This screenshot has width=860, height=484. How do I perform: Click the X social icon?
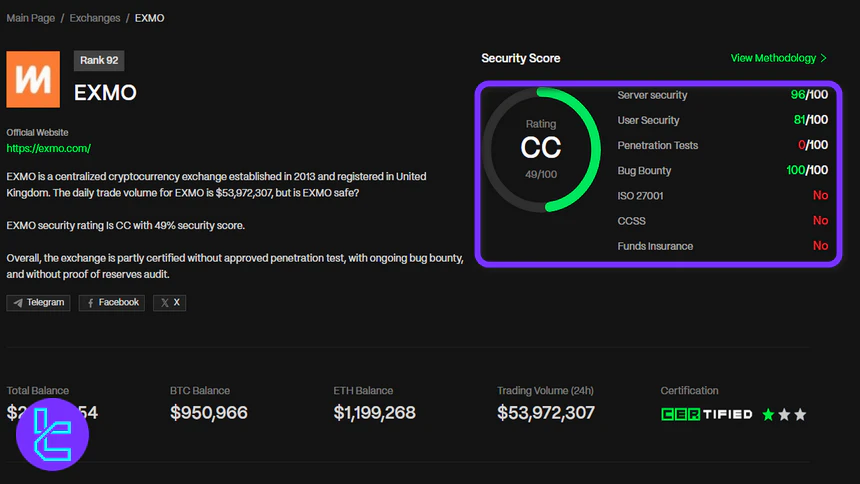coord(164,302)
